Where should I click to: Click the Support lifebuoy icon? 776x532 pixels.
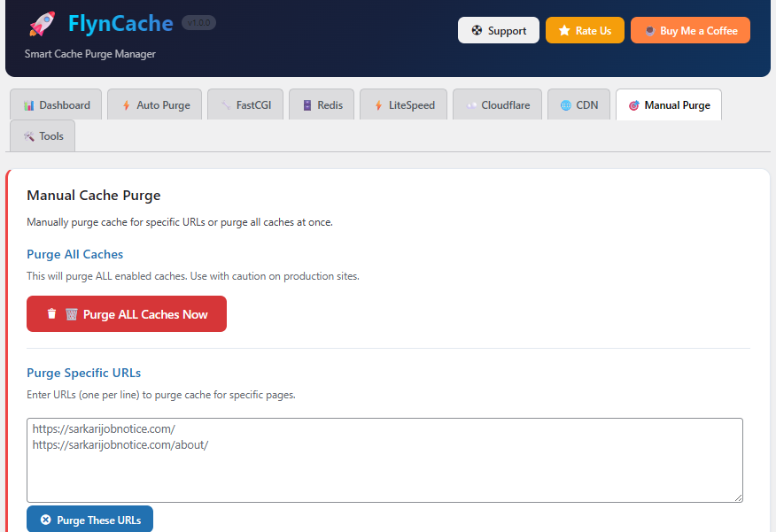point(477,31)
